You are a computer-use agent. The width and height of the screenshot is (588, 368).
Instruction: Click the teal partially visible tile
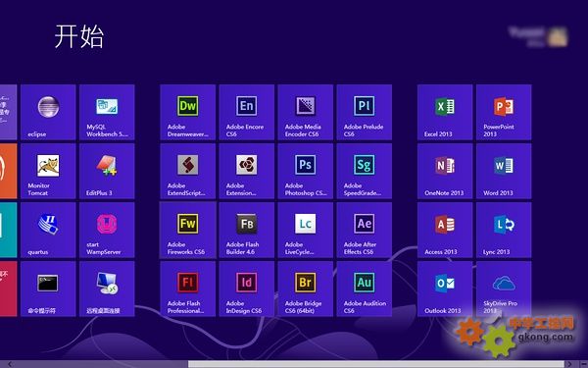8,230
